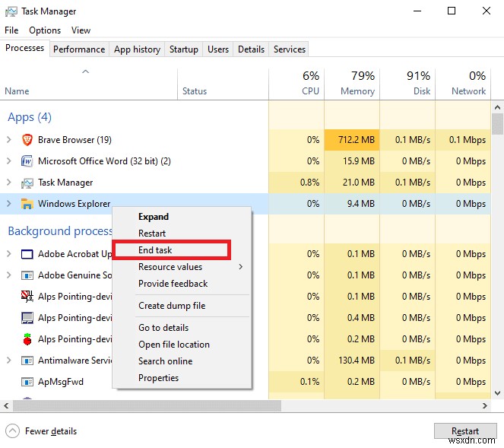Sort by the Status column header
Viewport: 504px width, 448px height.
click(x=223, y=84)
